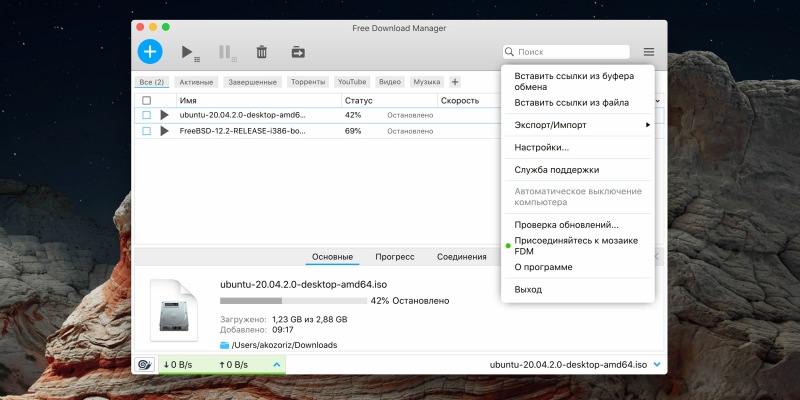Click the ubuntu ISO disk file thumbnail
Image resolution: width=800 pixels, height=400 pixels.
[x=174, y=310]
